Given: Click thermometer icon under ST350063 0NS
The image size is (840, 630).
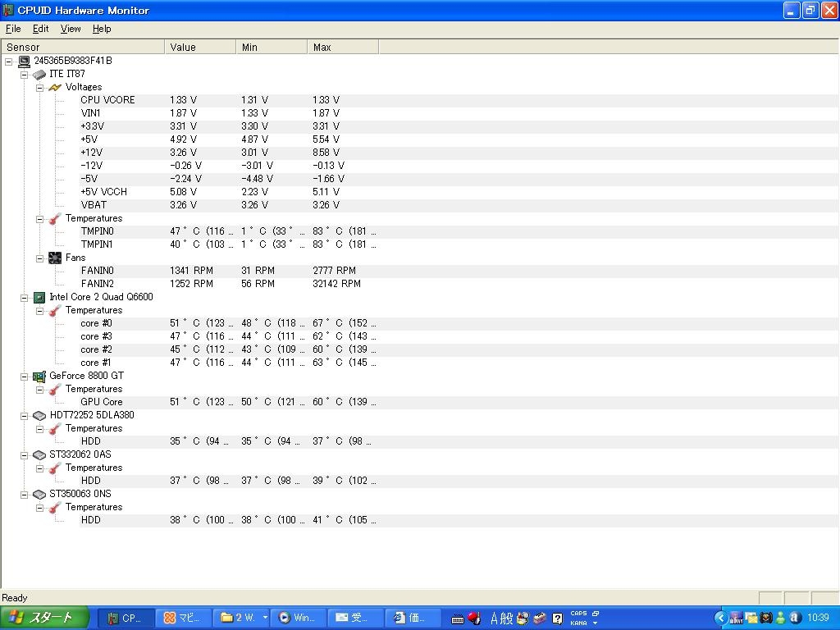Looking at the screenshot, I should (x=55, y=507).
